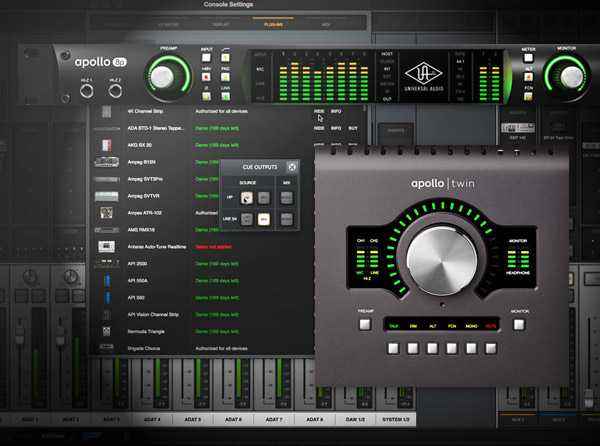
Task: Click the Apollo Twin DIM button
Action: point(413,348)
